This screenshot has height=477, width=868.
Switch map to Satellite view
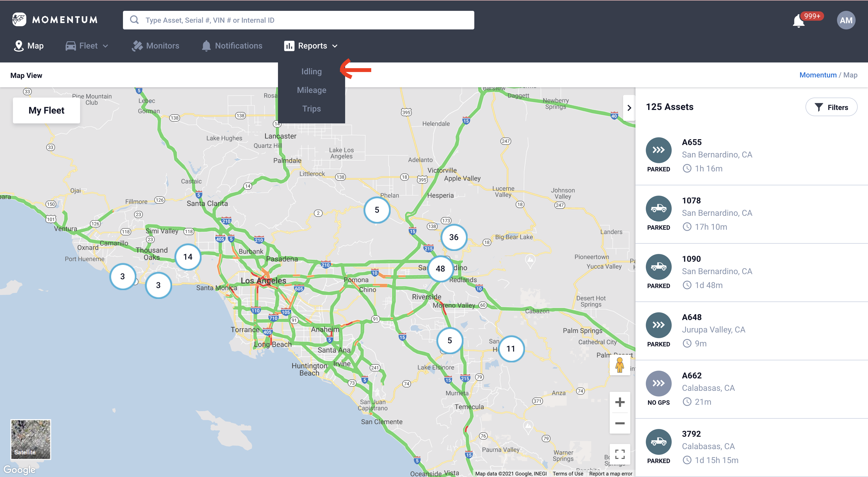(31, 439)
